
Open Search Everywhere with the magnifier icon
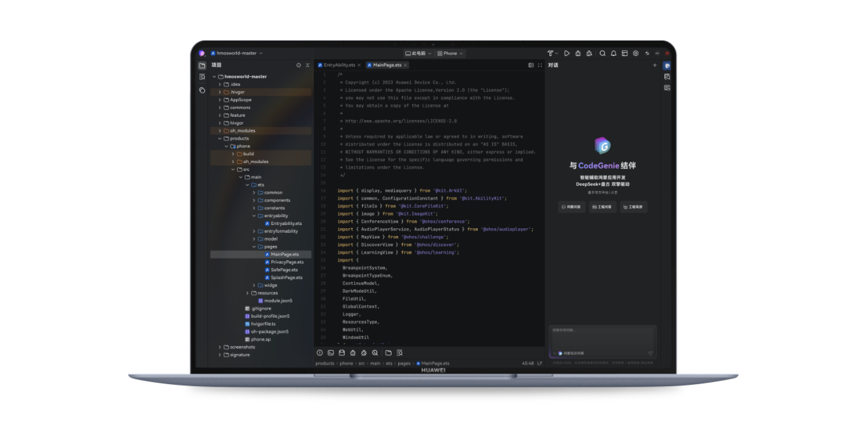[602, 53]
